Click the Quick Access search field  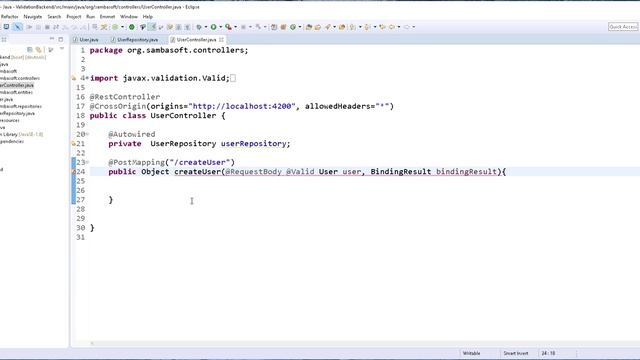pyautogui.click(x=623, y=27)
